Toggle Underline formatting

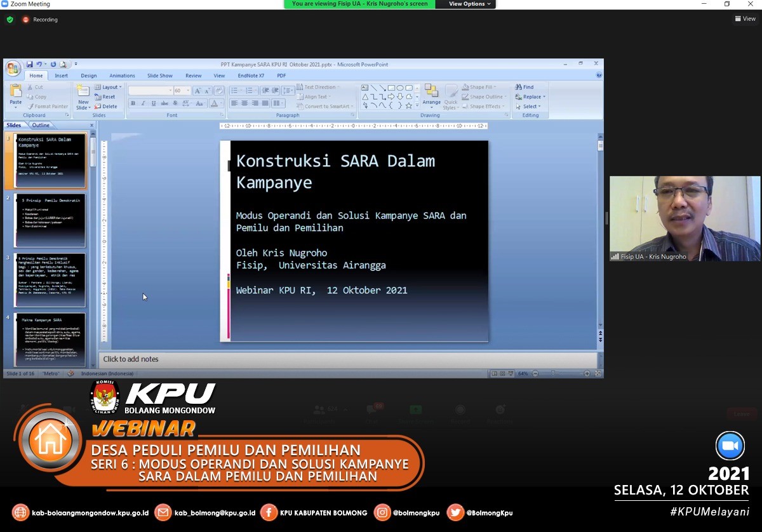(153, 103)
